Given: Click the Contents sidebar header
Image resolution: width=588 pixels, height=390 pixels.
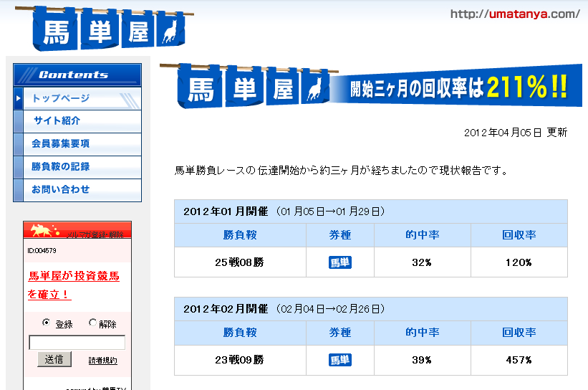Looking at the screenshot, I should 77,75.
